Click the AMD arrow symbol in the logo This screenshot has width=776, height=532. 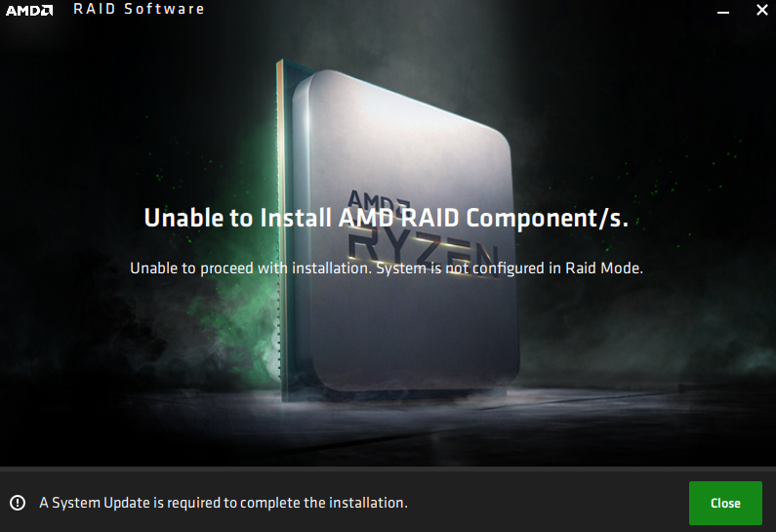(46, 11)
